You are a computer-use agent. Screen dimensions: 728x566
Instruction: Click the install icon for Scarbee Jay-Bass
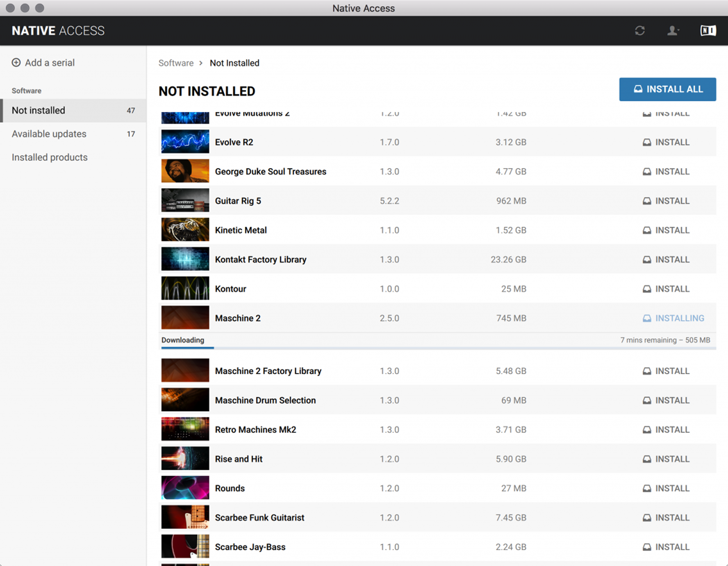[x=647, y=547]
